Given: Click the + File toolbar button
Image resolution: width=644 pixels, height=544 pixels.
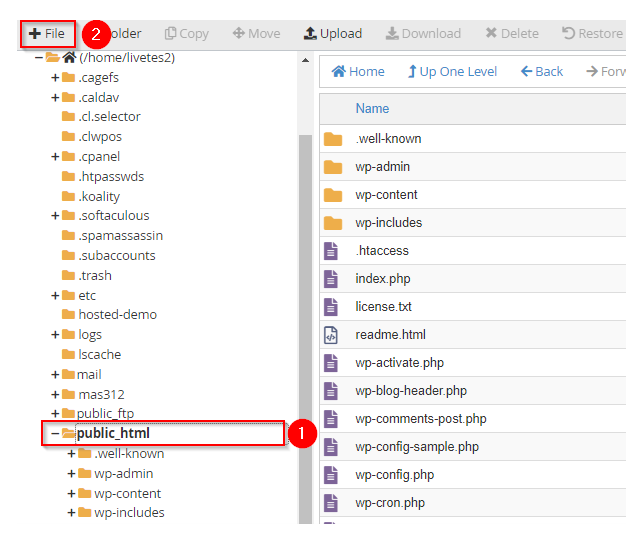Looking at the screenshot, I should pos(47,34).
